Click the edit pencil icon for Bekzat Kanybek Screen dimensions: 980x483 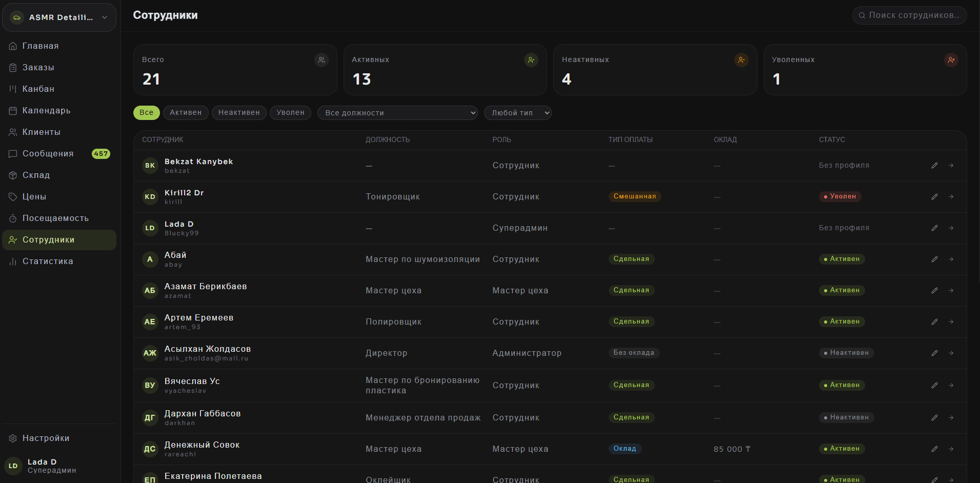[x=934, y=166]
